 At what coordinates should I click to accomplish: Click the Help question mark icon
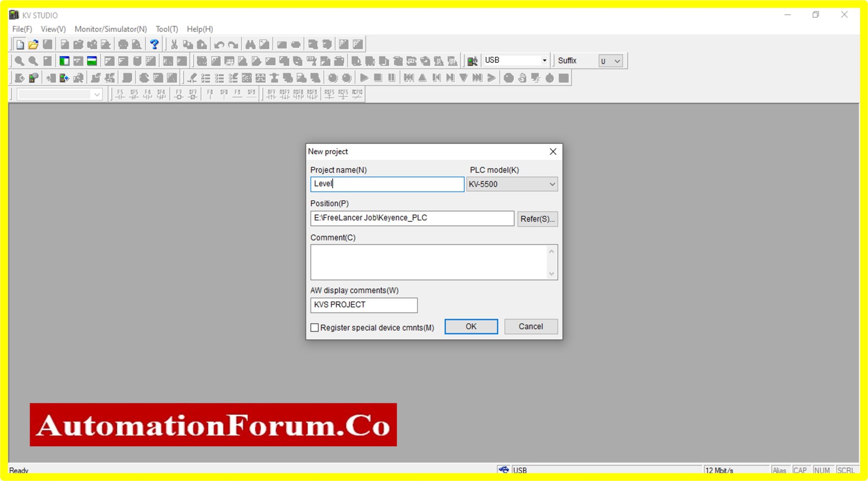(x=154, y=44)
